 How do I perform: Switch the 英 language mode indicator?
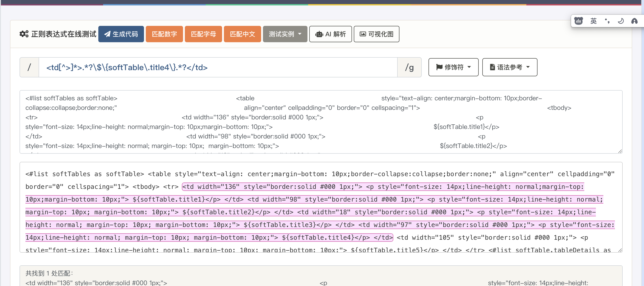tap(593, 21)
